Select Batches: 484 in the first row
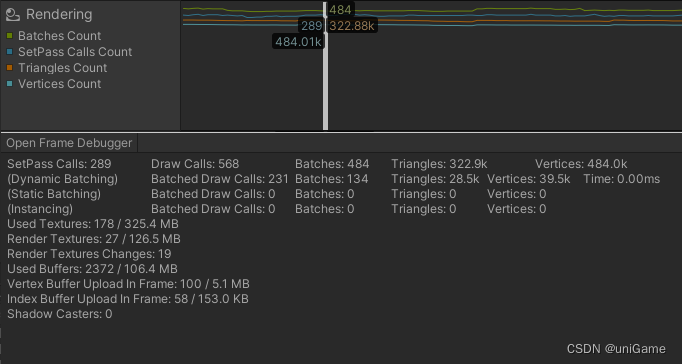Image resolution: width=682 pixels, height=364 pixels. pos(332,164)
